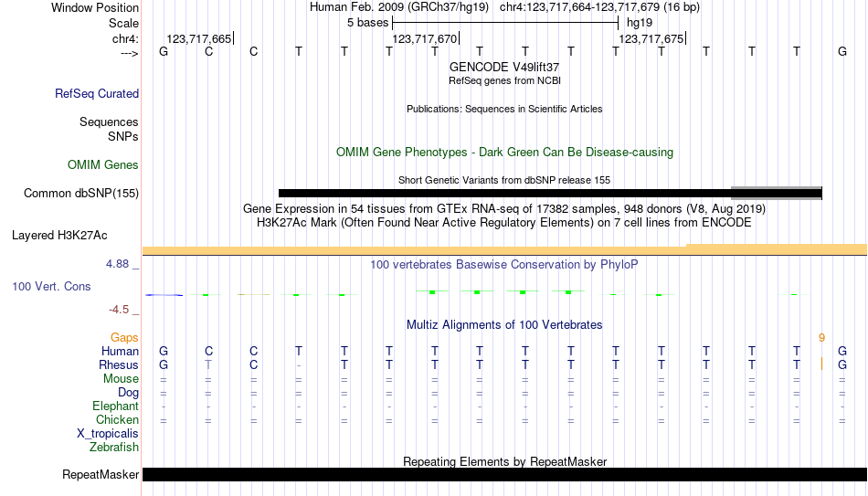Click the 123,717,665 ruler coordinate
868x496 pixels.
pyautogui.click(x=199, y=38)
